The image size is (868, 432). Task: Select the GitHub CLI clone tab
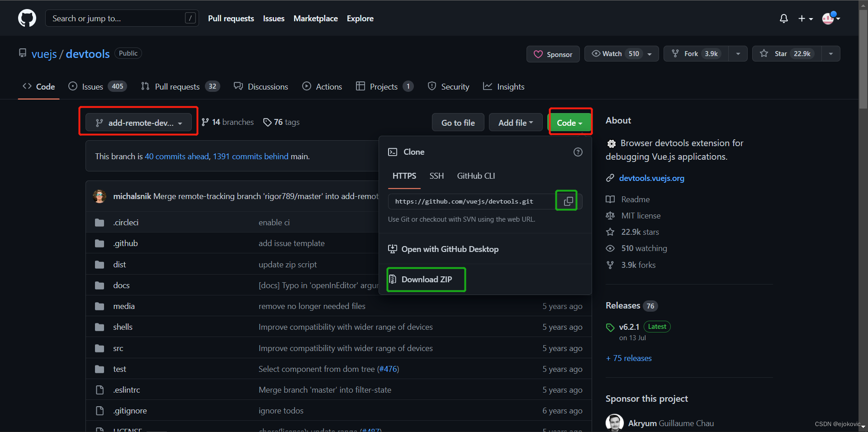[x=476, y=176]
